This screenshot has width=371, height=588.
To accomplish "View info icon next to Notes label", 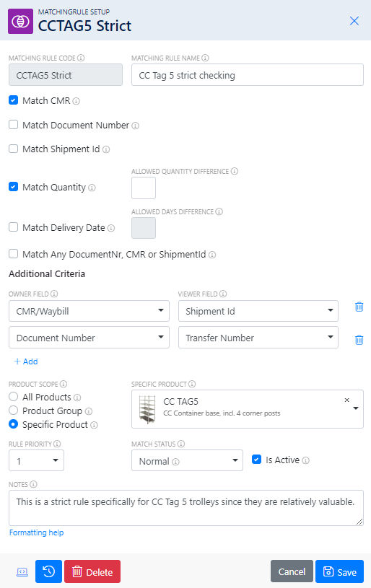I will (x=33, y=484).
